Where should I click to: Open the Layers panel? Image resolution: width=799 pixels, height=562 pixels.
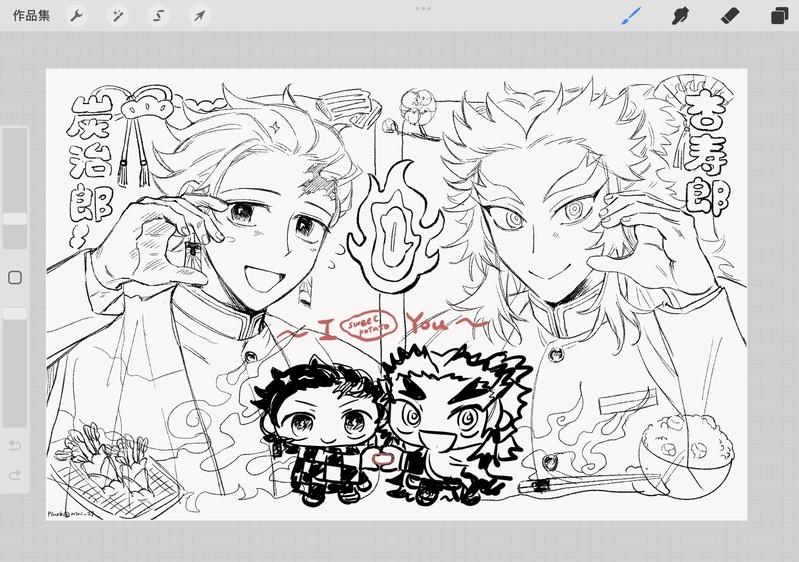pyautogui.click(x=779, y=16)
